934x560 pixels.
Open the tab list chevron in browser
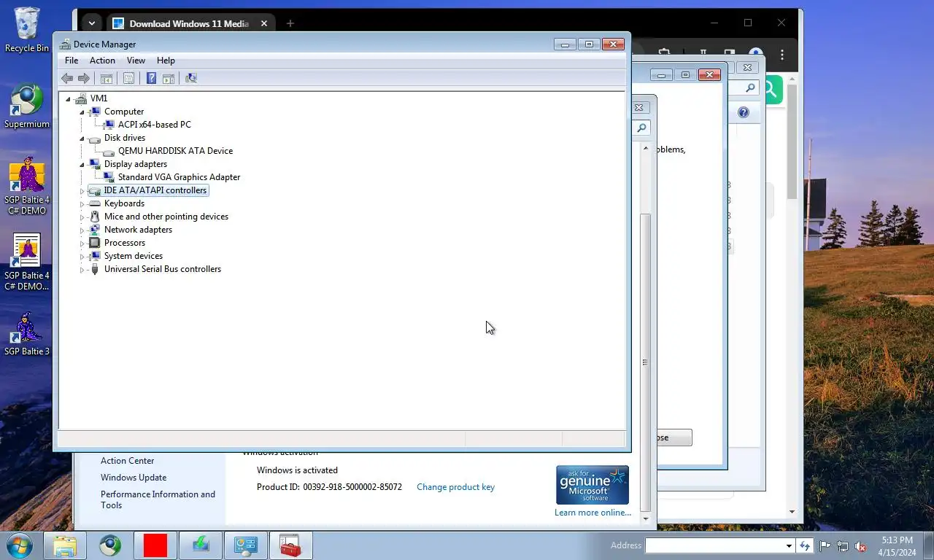91,23
